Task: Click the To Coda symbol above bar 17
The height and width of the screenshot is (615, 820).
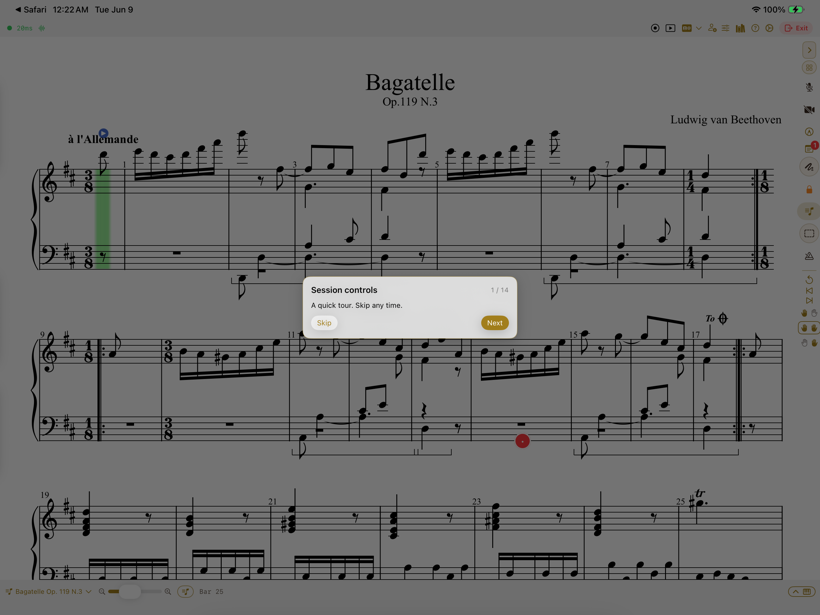Action: 716,318
